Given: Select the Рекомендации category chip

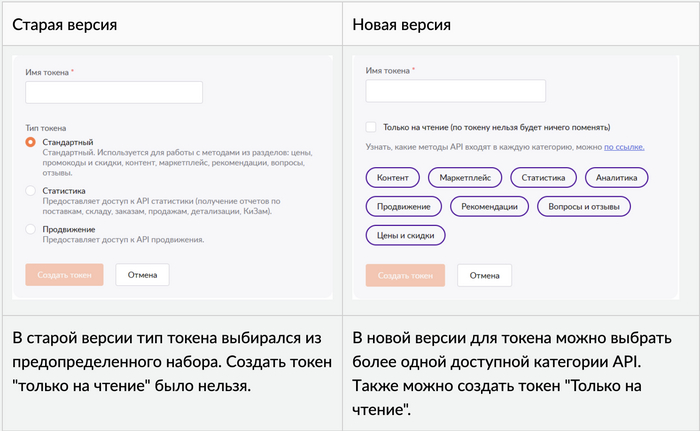Looking at the screenshot, I should (490, 207).
